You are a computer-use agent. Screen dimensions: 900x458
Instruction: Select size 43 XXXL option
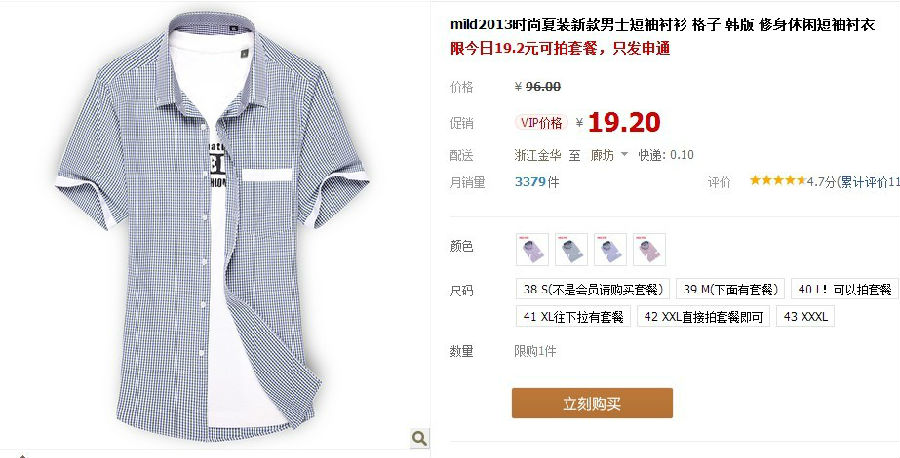tap(805, 316)
